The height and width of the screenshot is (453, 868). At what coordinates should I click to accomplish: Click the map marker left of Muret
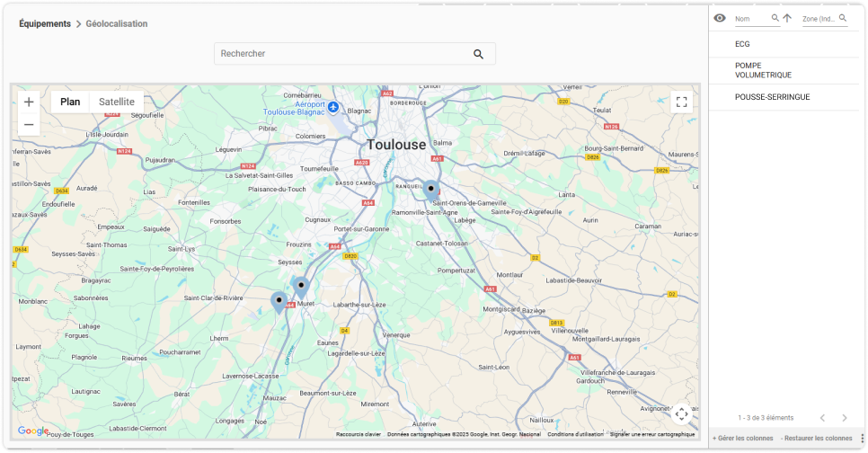(279, 302)
